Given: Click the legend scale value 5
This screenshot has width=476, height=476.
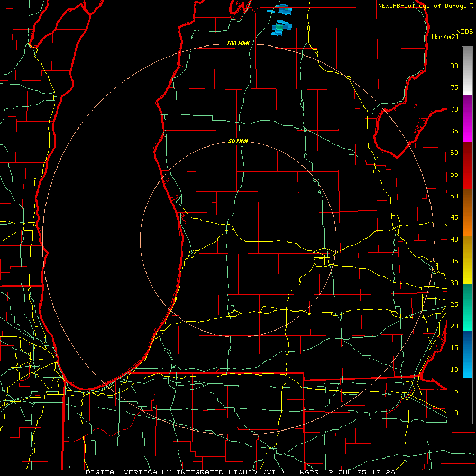Looking at the screenshot, I should (x=456, y=391).
